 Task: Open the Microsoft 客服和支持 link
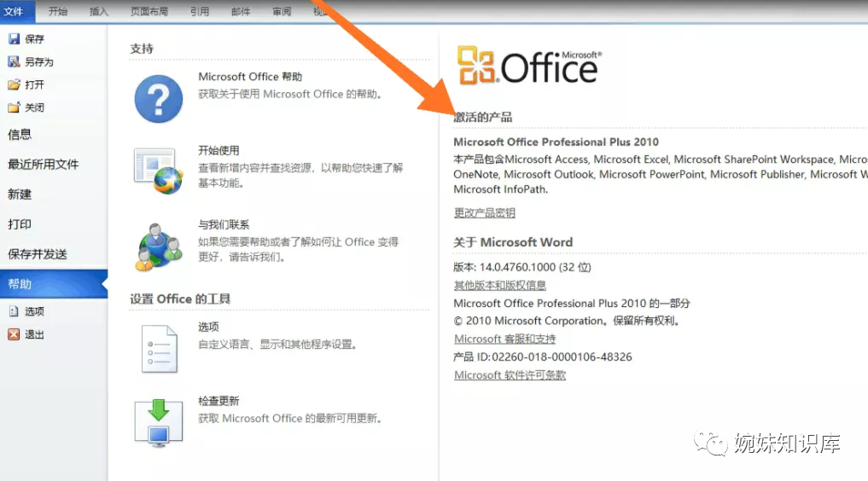505,339
